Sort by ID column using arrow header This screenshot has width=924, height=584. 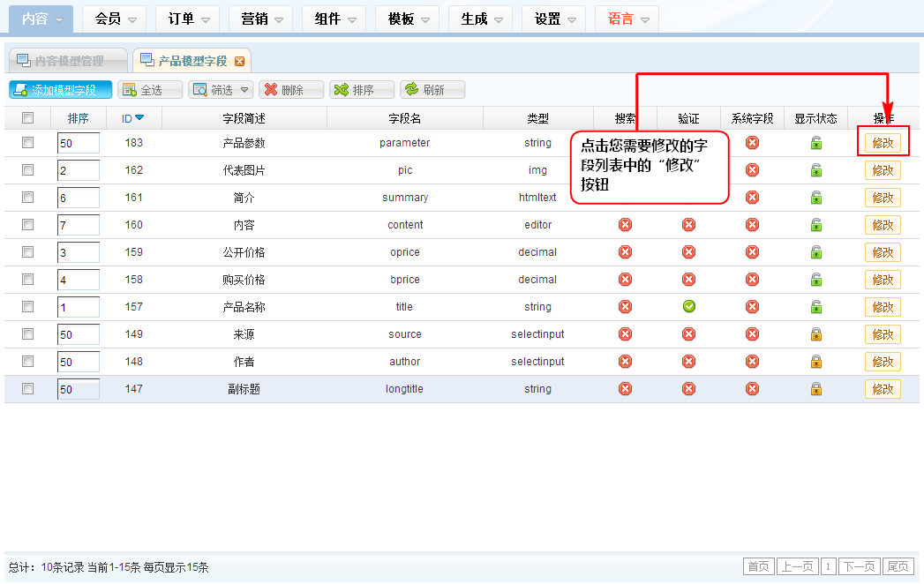[133, 118]
